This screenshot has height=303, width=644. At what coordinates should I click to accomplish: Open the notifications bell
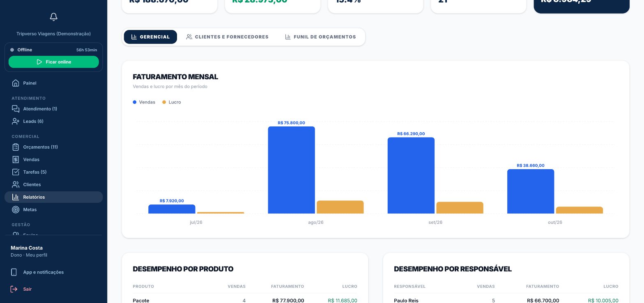click(x=53, y=17)
